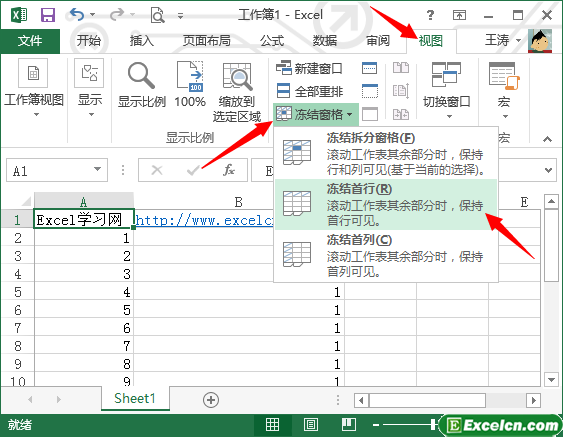This screenshot has width=563, height=437.
Task: Switch to the 公式 Formulas tab
Action: coord(272,41)
